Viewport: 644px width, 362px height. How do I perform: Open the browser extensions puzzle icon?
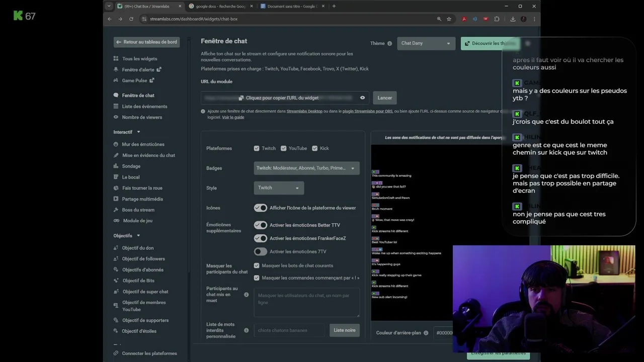point(497,19)
